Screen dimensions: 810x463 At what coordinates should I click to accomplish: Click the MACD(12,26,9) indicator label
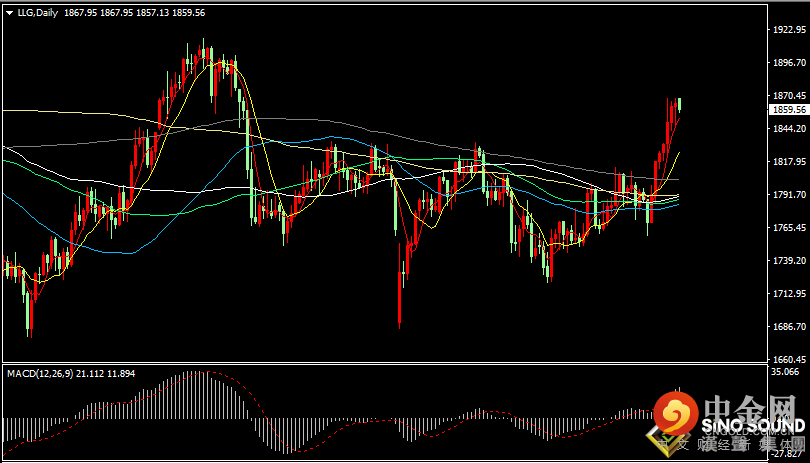coord(40,373)
